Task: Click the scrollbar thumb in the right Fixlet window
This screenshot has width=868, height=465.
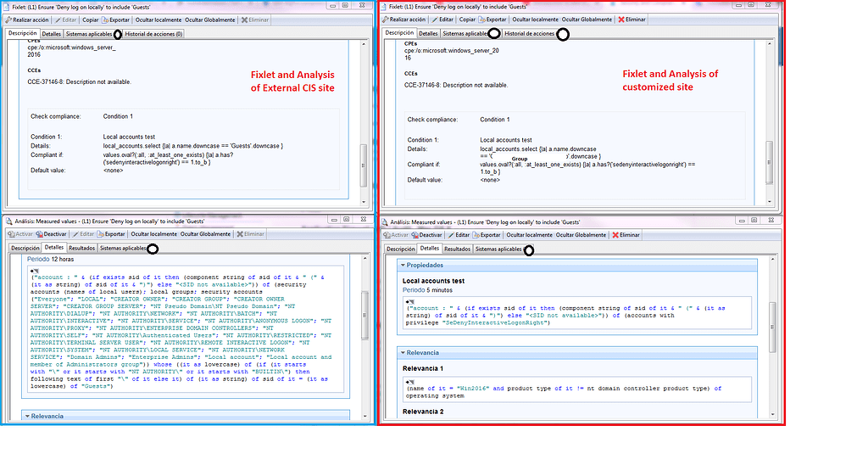Action: coord(770,162)
